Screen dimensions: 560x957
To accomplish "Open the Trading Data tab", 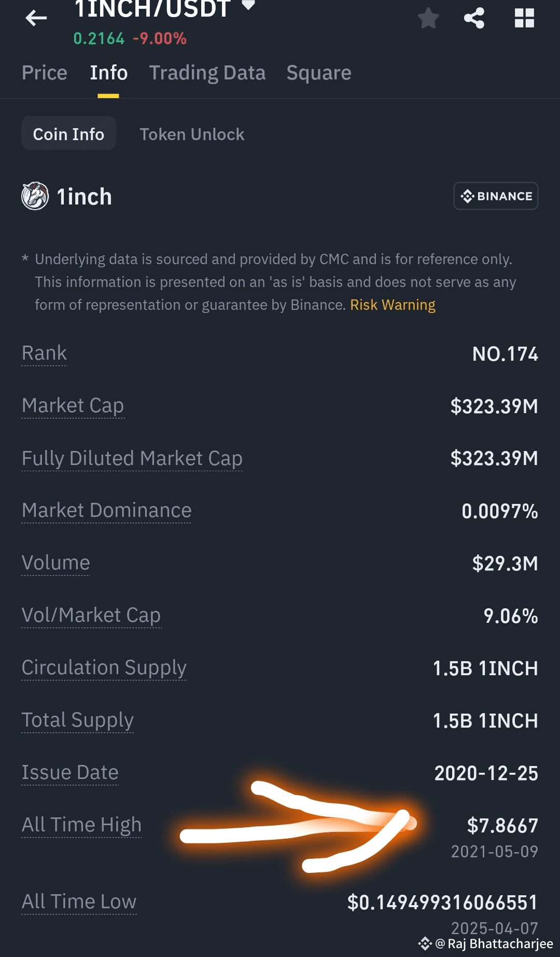I will (207, 73).
